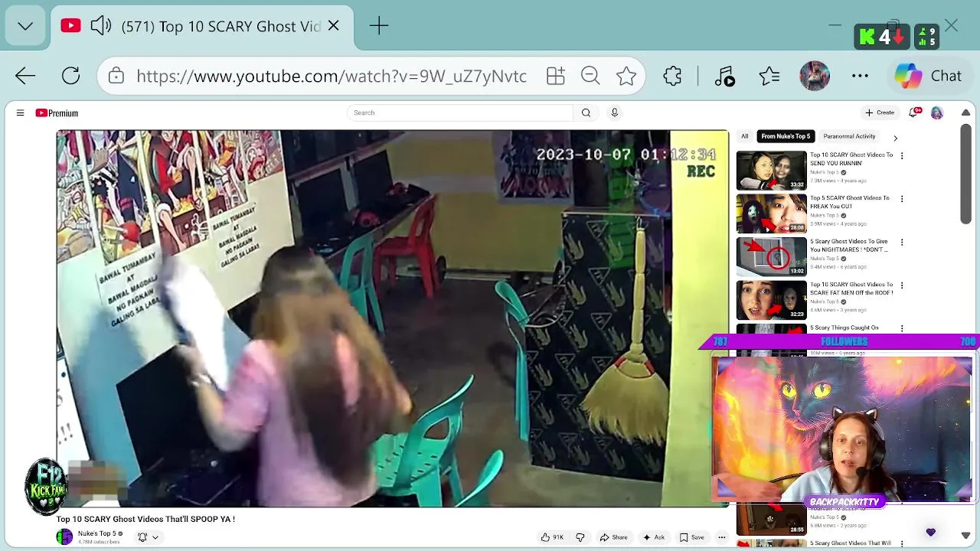The width and height of the screenshot is (980, 551).
Task: Open title '5 Scary Ghost Videos To Give You NIGHTMARES'
Action: (x=849, y=246)
